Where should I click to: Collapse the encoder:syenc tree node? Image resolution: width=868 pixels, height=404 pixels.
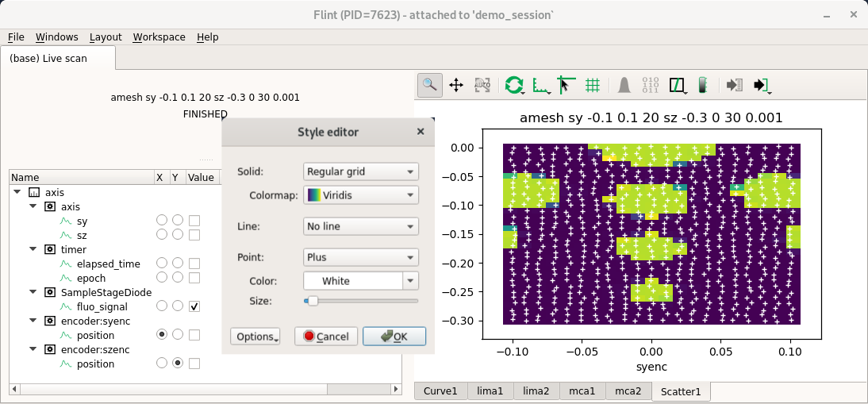click(33, 321)
